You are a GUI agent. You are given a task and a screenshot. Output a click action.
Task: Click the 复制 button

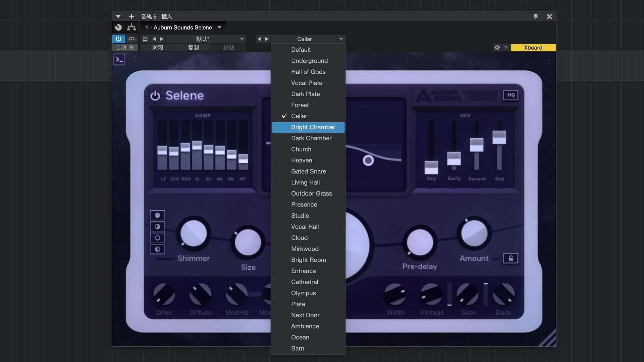[193, 48]
